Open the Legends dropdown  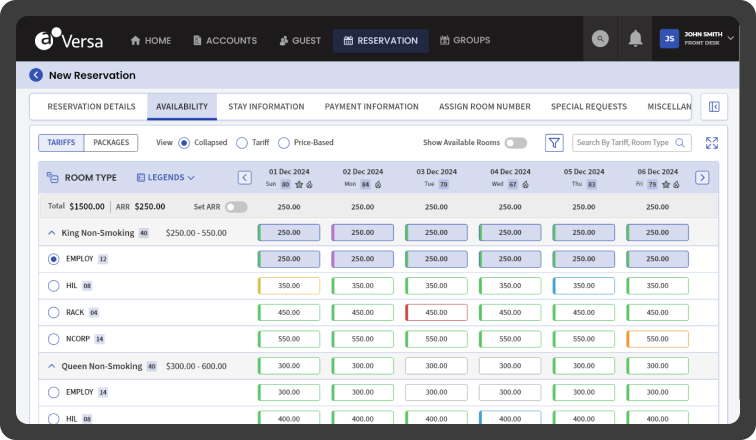(x=164, y=178)
